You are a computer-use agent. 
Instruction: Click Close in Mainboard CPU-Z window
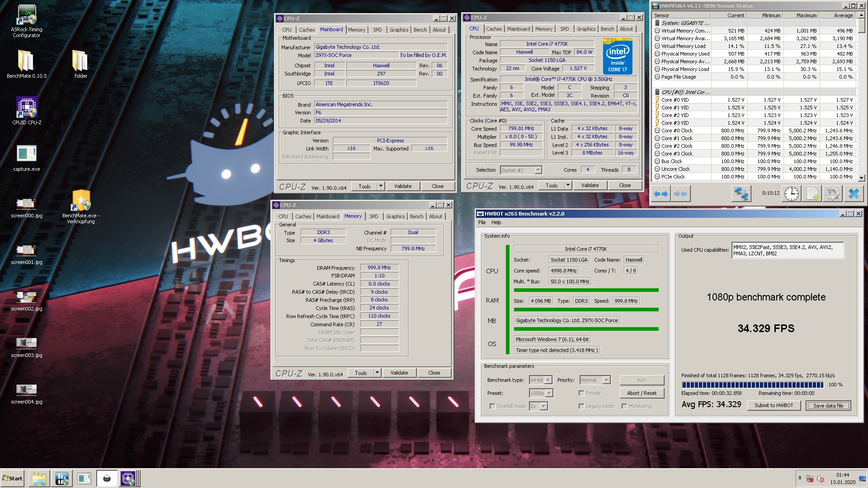(x=438, y=186)
